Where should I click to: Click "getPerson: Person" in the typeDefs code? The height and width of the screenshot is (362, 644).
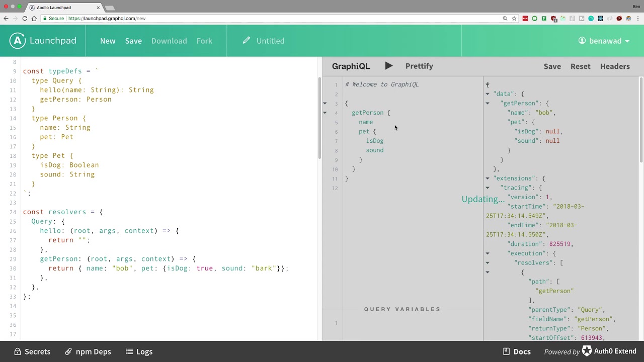click(75, 100)
